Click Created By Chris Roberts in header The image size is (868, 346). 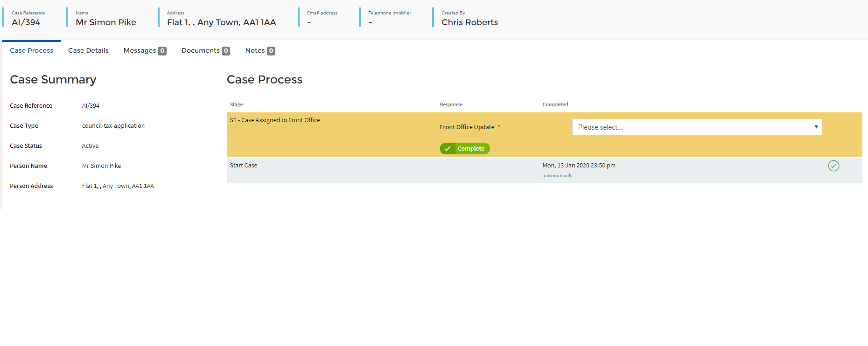click(469, 22)
